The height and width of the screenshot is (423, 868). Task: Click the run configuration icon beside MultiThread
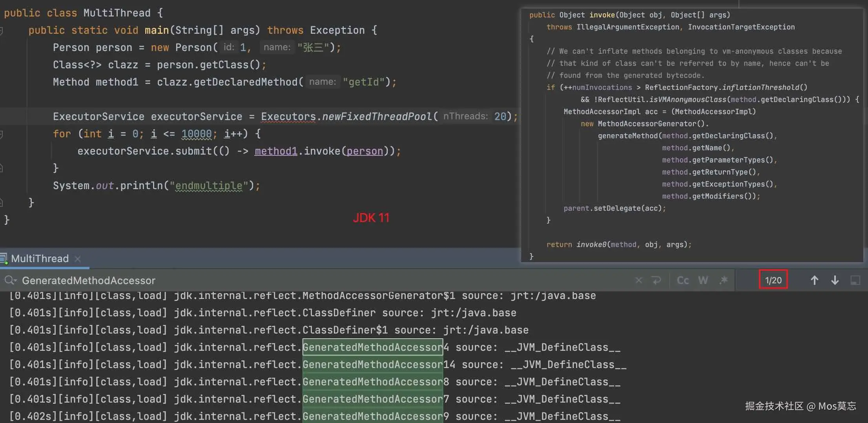(x=4, y=259)
